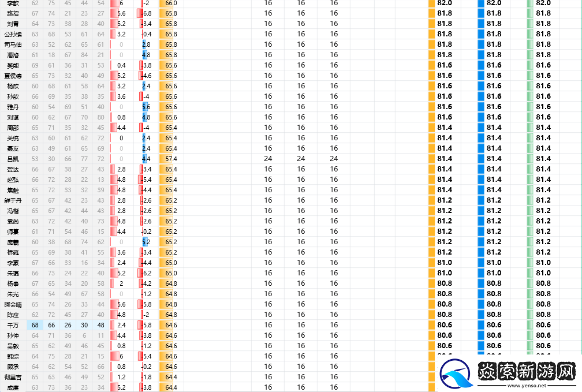This screenshot has height=392, width=582.
Task: Select the 66.0 score cell for 李歆
Action: click(x=168, y=3)
